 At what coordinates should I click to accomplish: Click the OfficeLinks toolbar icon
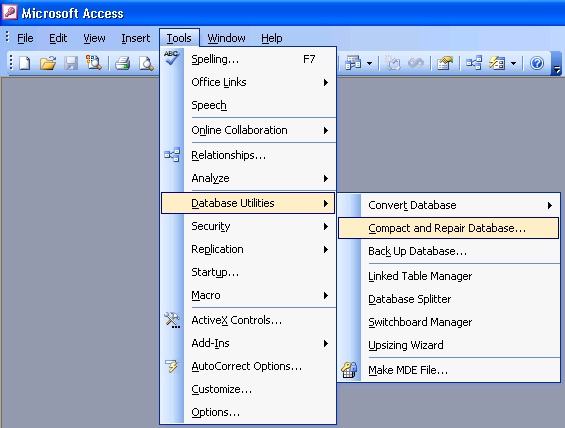pyautogui.click(x=353, y=63)
